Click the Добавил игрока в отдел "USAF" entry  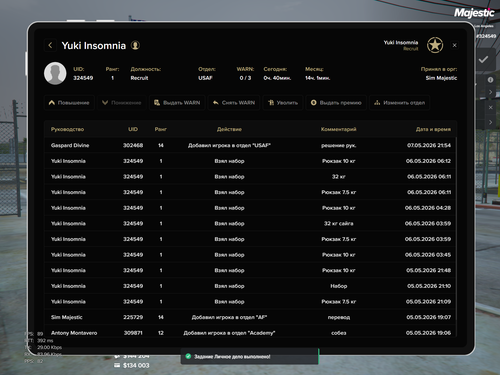[x=229, y=145]
